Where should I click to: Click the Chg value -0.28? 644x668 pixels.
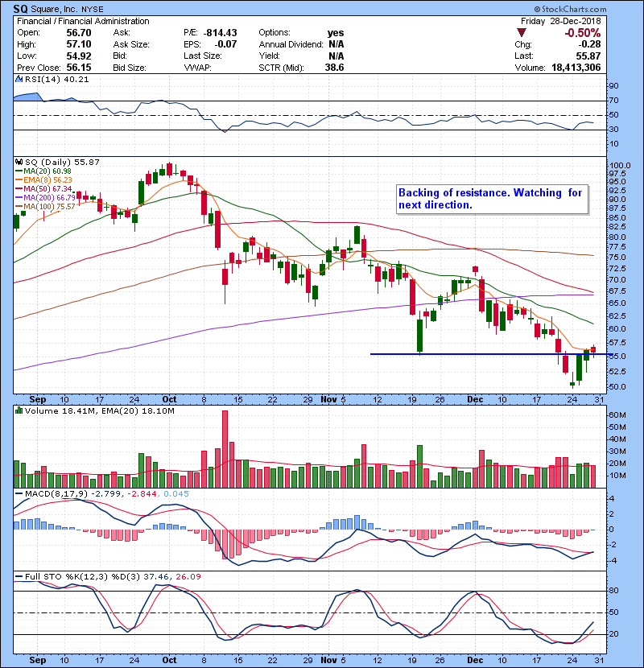590,44
